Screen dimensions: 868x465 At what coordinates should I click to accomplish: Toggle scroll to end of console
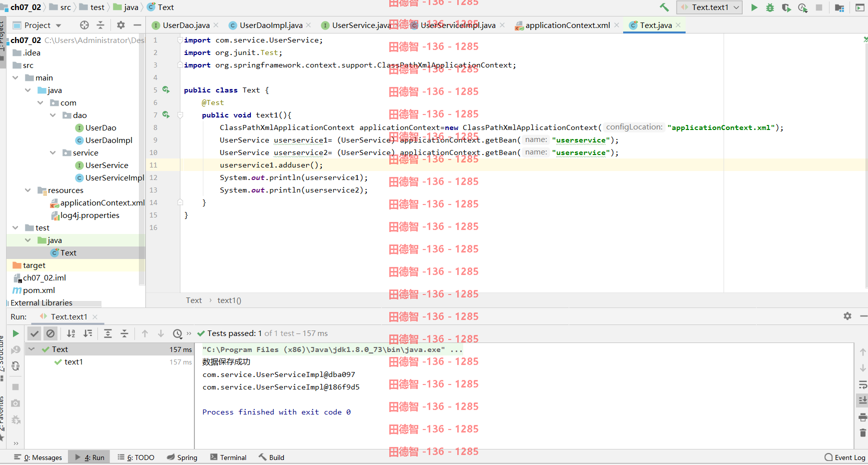click(x=863, y=400)
